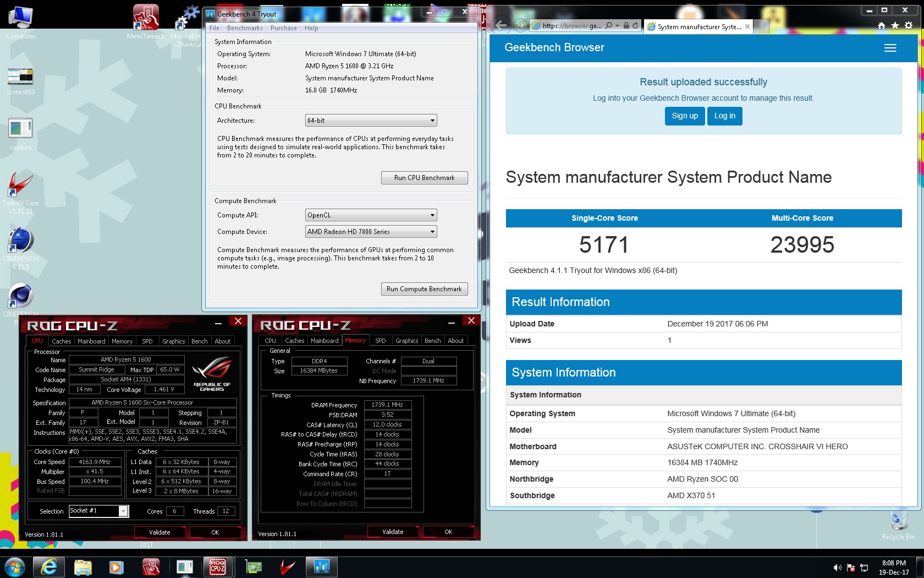Open Internet Explorer Tools gear
The width and height of the screenshot is (924, 578).
point(909,25)
